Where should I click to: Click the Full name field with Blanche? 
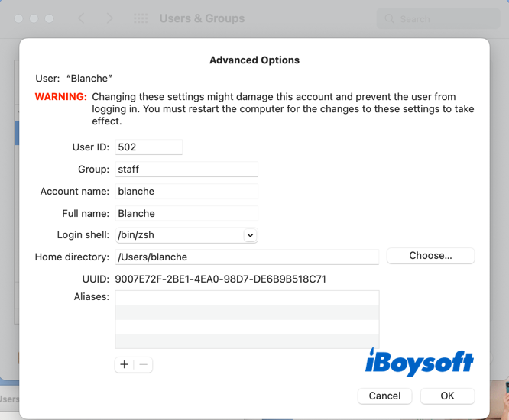click(186, 213)
